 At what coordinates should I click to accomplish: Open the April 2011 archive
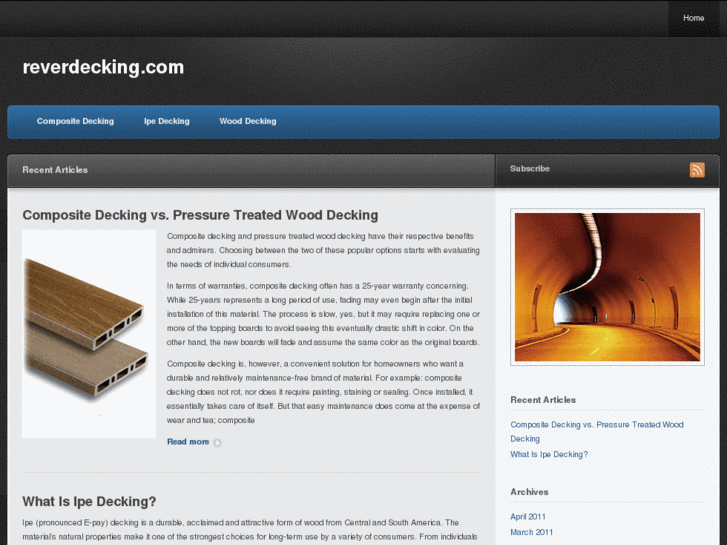coord(528,517)
